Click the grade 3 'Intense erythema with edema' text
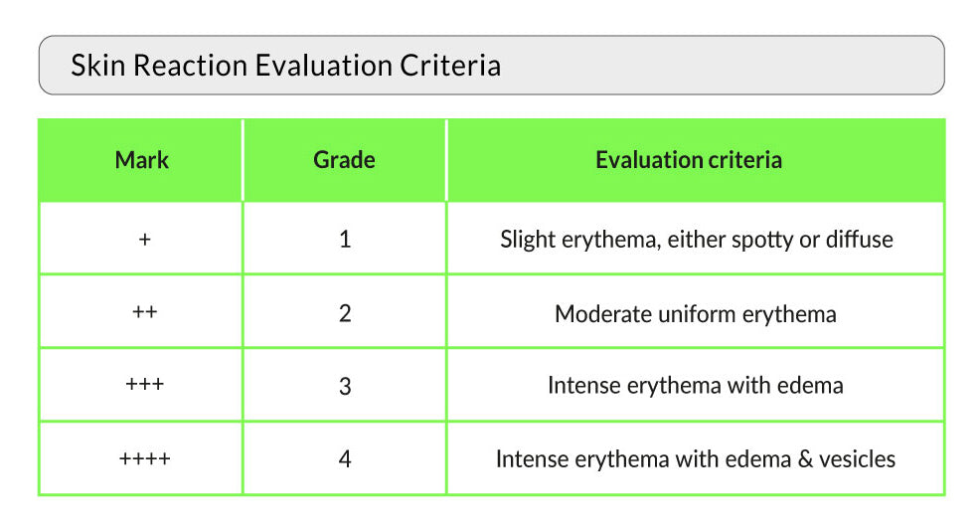 (x=695, y=386)
